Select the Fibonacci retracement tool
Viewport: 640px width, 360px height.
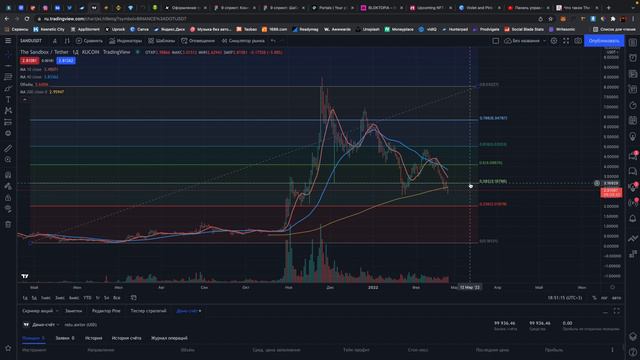[8, 77]
